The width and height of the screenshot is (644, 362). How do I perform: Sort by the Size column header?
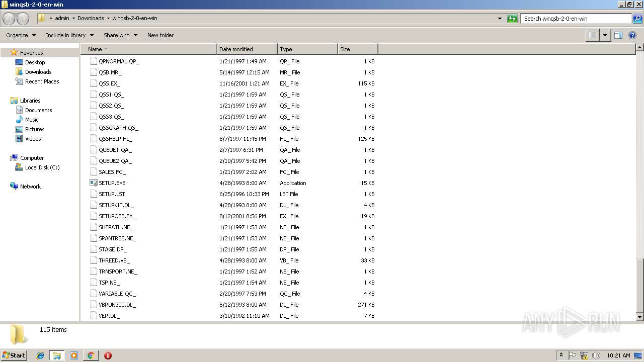[358, 49]
